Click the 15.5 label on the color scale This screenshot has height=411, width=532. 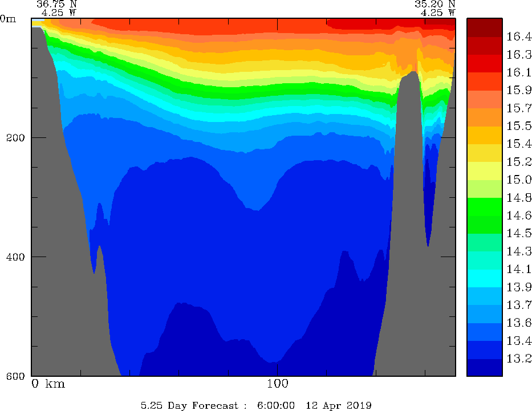click(519, 126)
